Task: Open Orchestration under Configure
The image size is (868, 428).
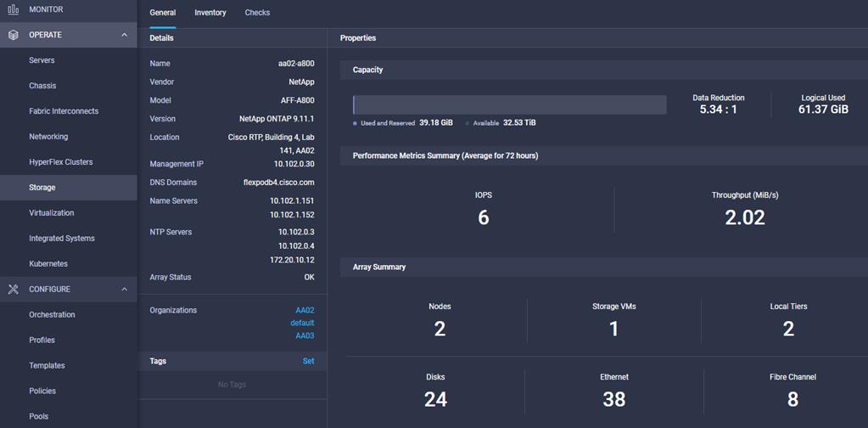Action: coord(52,314)
